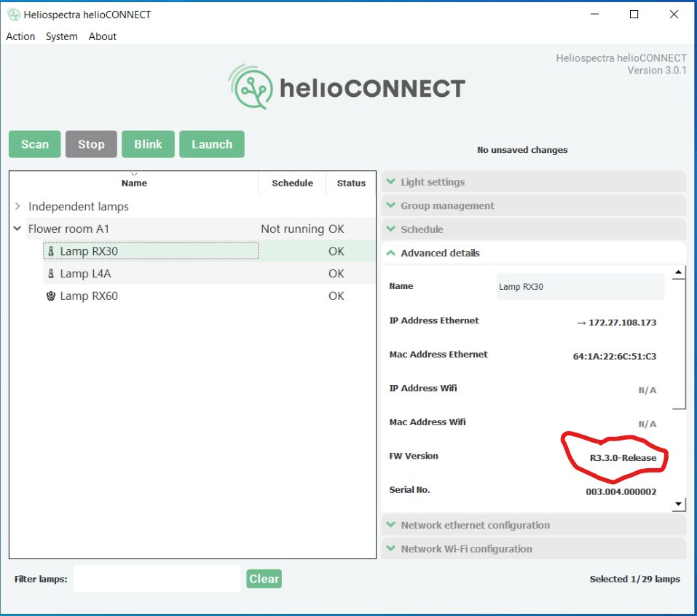The width and height of the screenshot is (697, 616).
Task: Maximize the helioCONNECT window
Action: click(634, 15)
